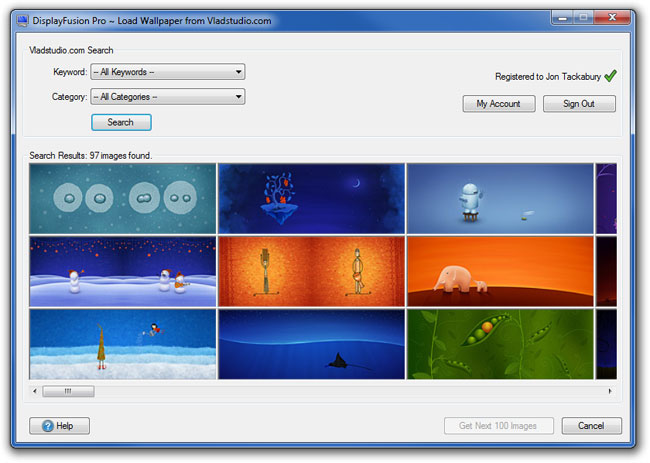Click the Help button

[59, 426]
